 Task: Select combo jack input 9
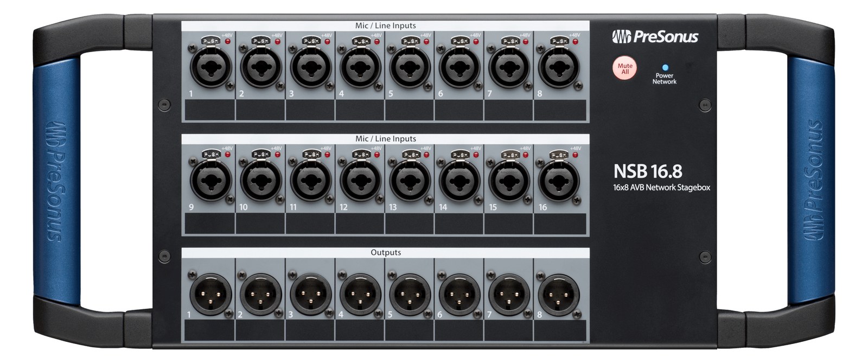(210, 181)
